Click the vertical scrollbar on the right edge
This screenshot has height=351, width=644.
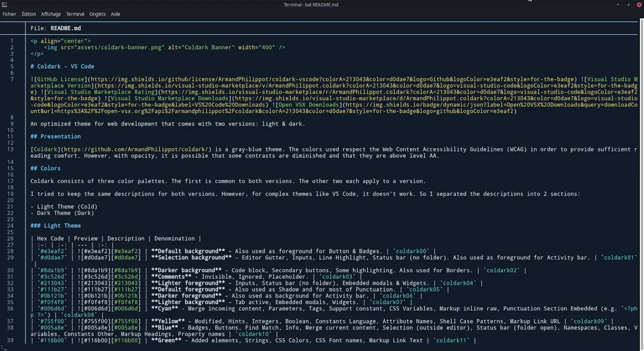[641, 138]
